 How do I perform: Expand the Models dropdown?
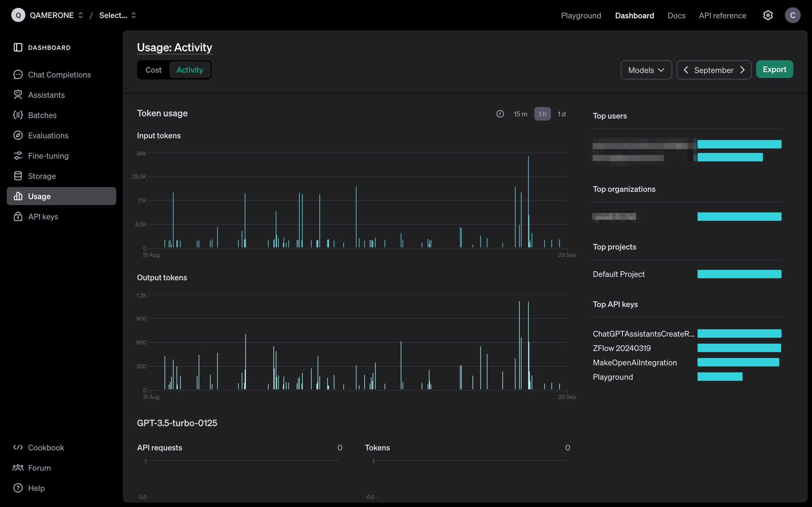[646, 70]
